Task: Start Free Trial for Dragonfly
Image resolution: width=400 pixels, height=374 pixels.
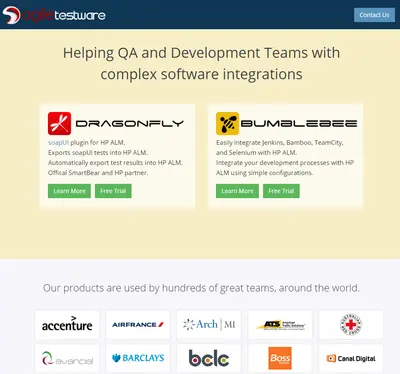Action: [x=113, y=191]
